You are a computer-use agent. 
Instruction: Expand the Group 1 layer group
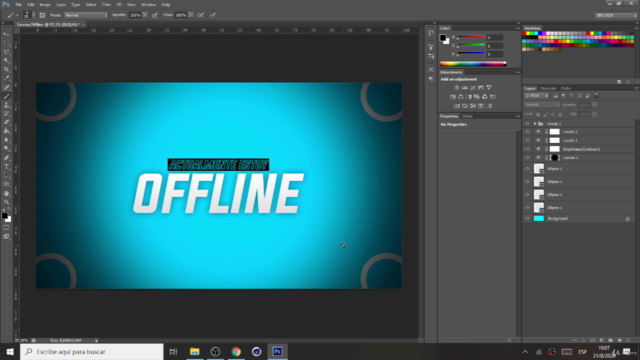coord(535,123)
